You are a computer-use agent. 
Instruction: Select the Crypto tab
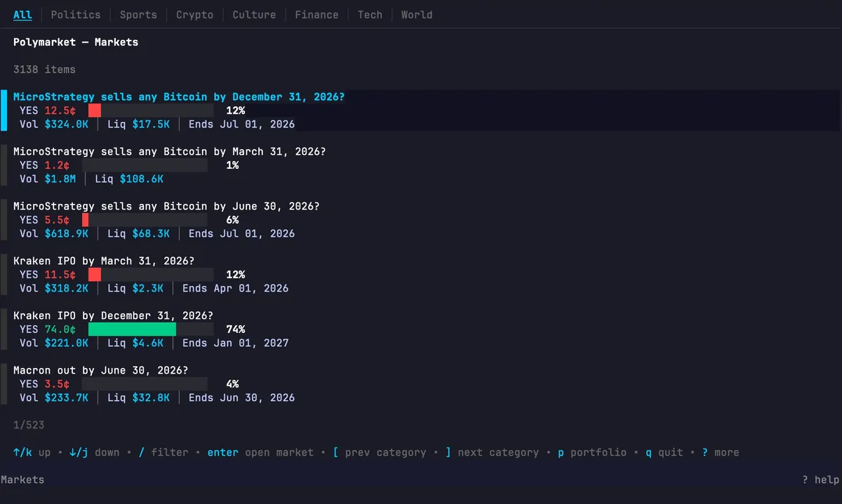point(194,15)
